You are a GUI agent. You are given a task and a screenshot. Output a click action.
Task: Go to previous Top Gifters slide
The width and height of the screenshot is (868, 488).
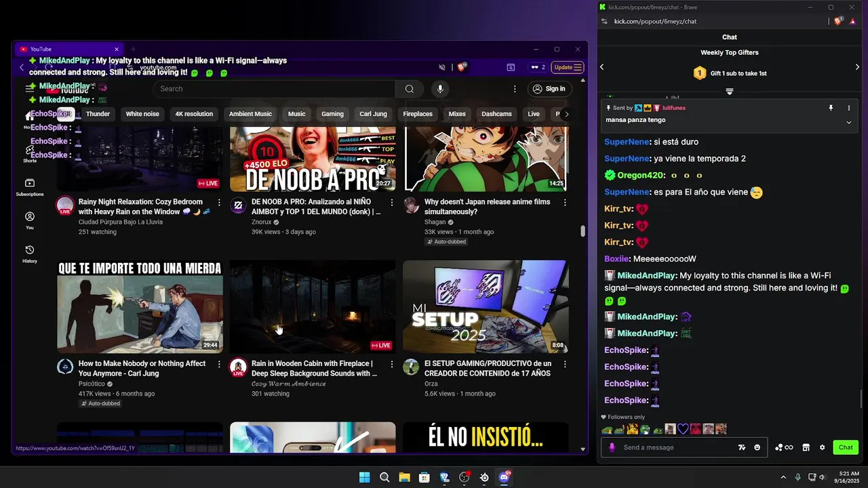tap(601, 66)
